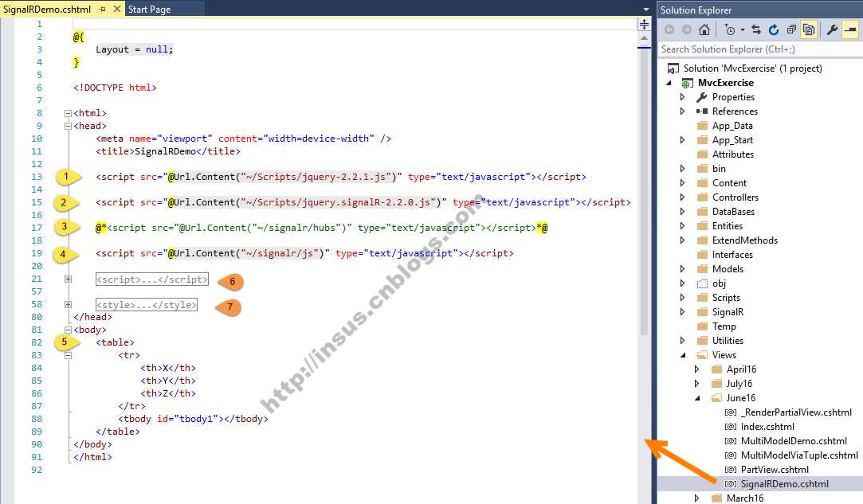Select the ExtendMethods folder
Viewport: 863px width, 504px height.
pos(745,240)
